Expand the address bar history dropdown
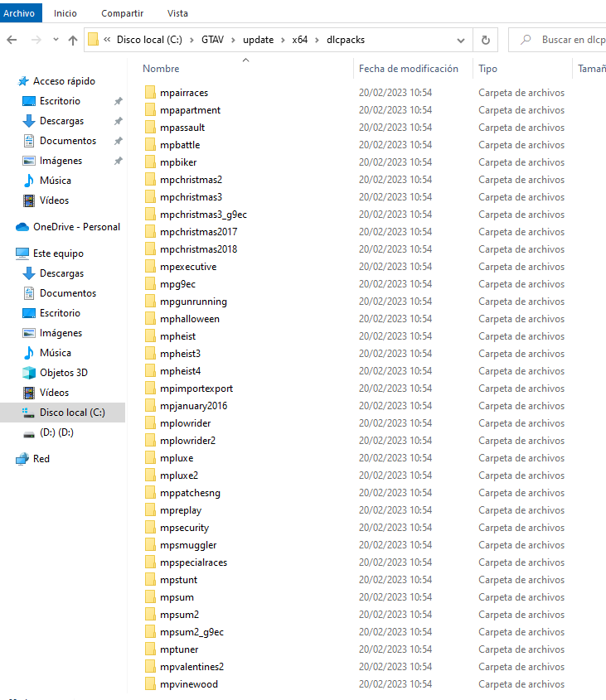This screenshot has height=700, width=606. click(x=461, y=41)
